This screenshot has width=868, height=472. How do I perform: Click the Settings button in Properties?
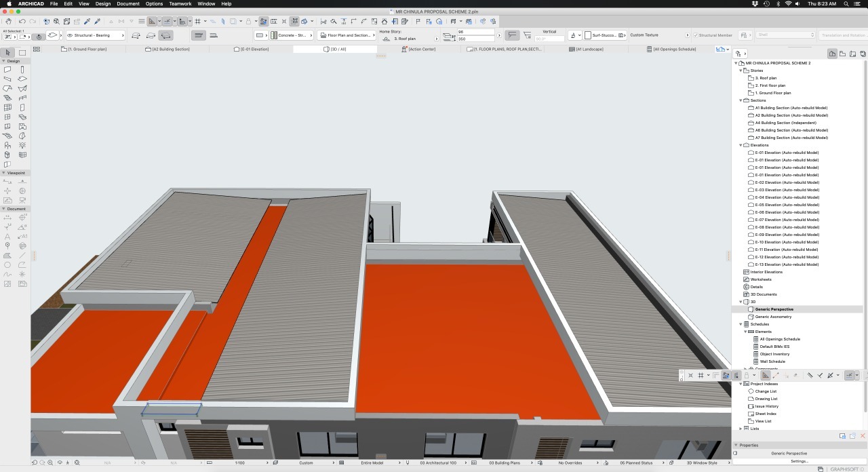click(x=799, y=461)
